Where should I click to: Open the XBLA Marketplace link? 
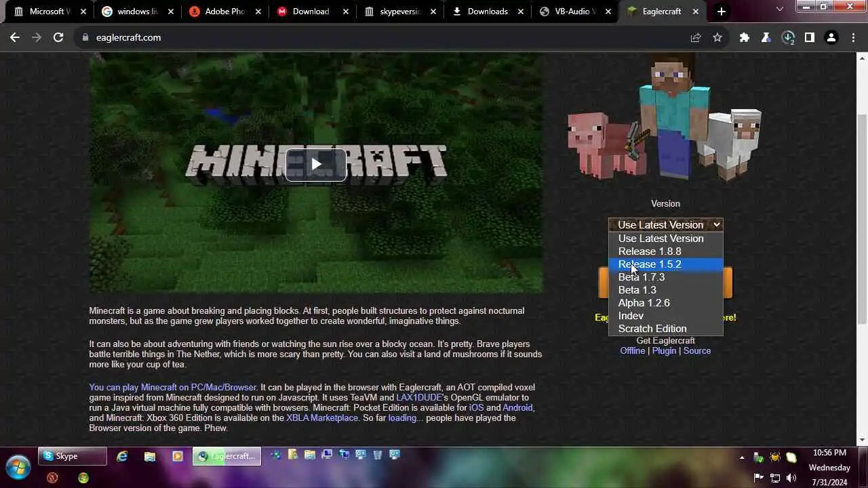[x=322, y=418]
